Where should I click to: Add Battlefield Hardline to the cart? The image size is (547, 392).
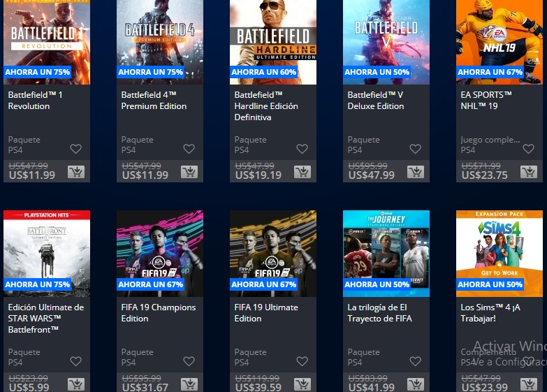pyautogui.click(x=302, y=172)
